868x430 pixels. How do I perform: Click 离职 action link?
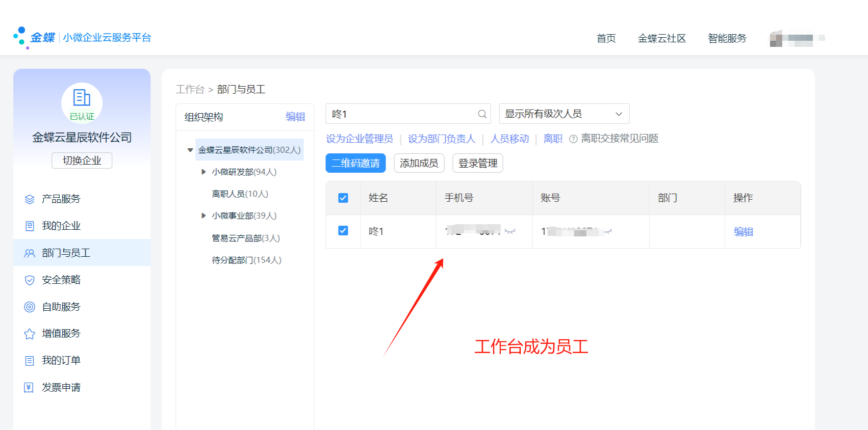[x=553, y=139]
